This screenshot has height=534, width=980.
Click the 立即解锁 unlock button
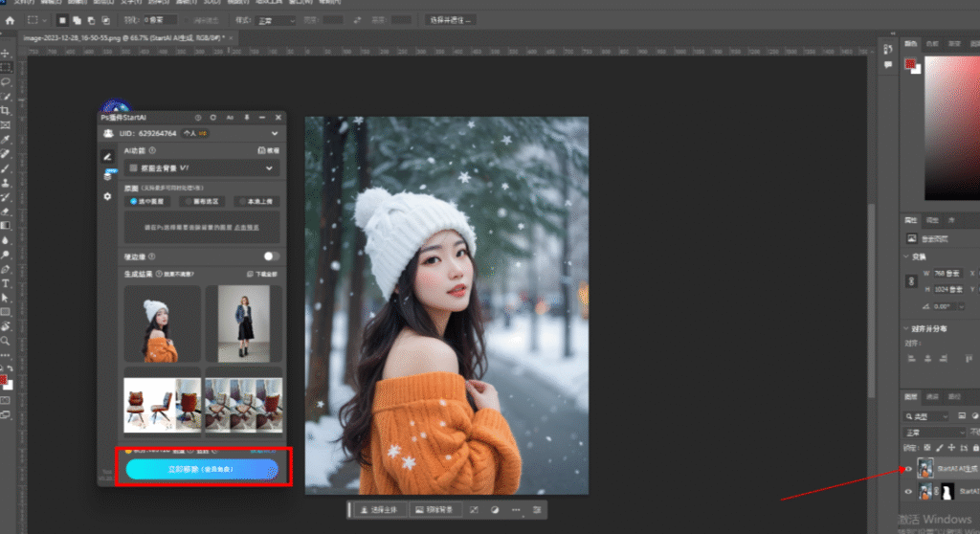point(202,469)
